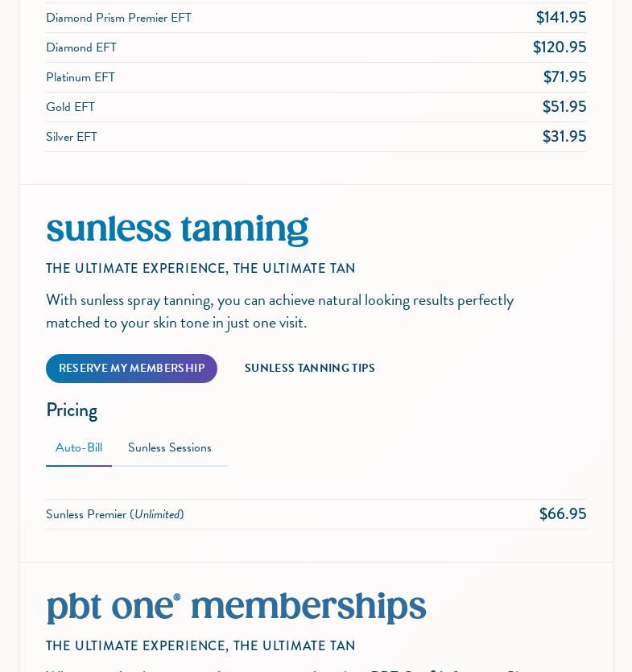632x672 pixels.
Task: Click the Pricing heading
Action: tap(72, 410)
